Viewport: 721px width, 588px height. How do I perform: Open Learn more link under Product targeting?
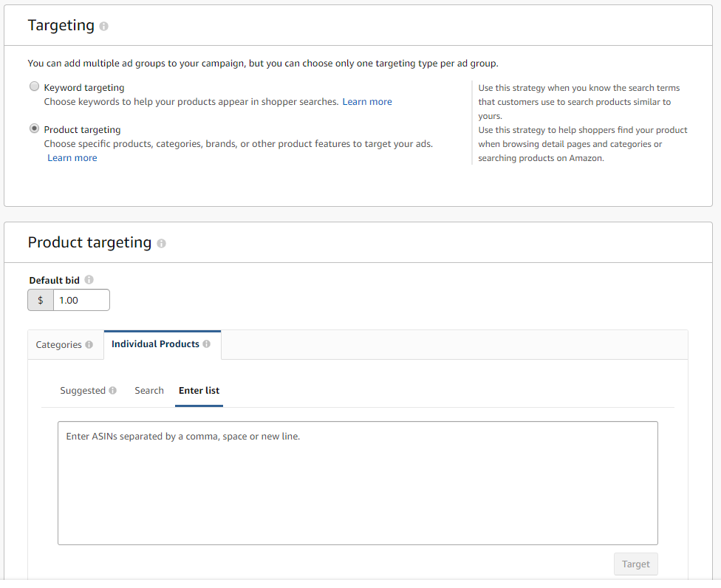point(72,158)
